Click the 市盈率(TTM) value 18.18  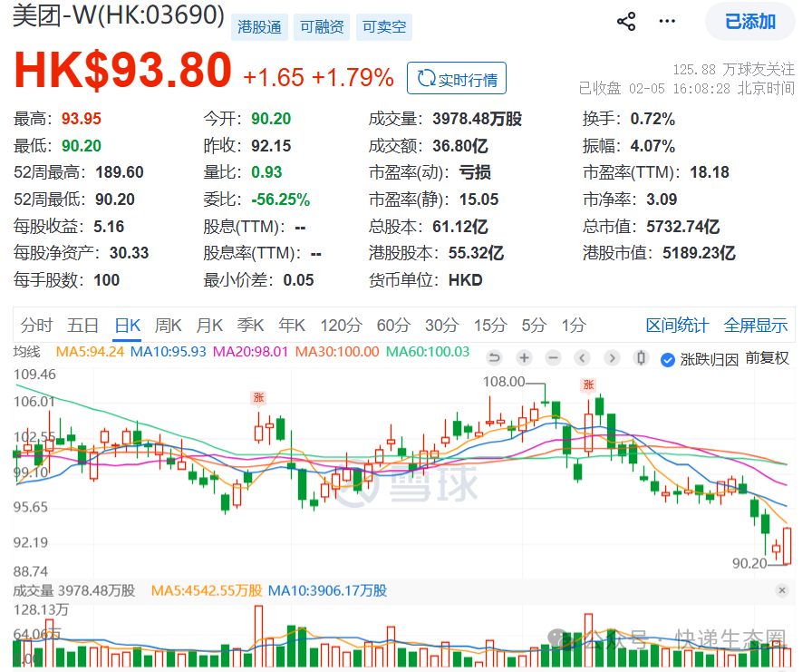(709, 172)
